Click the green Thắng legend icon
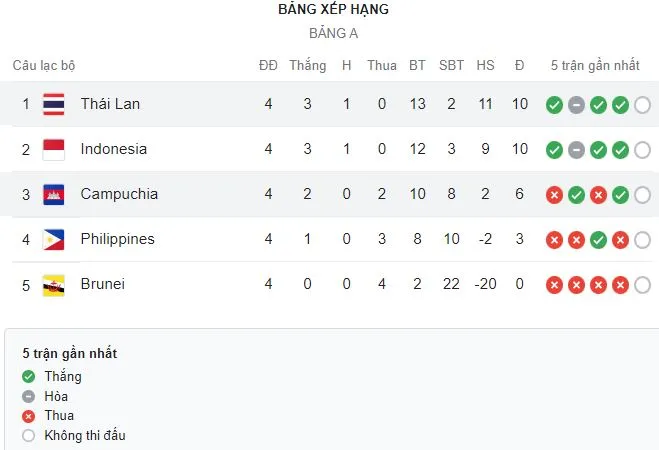 28,377
